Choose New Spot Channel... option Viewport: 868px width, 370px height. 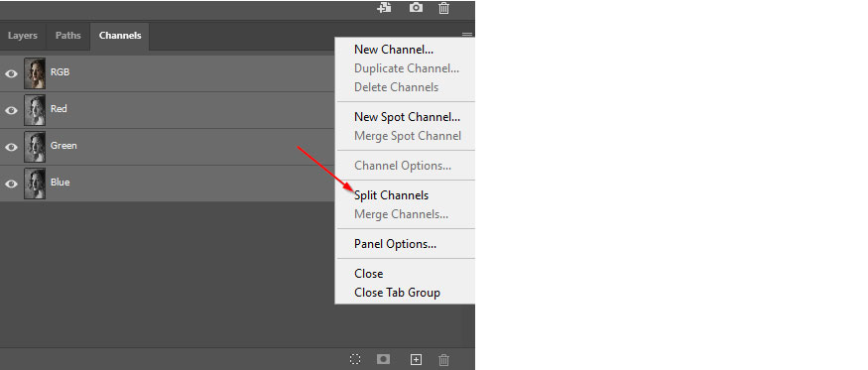(408, 117)
